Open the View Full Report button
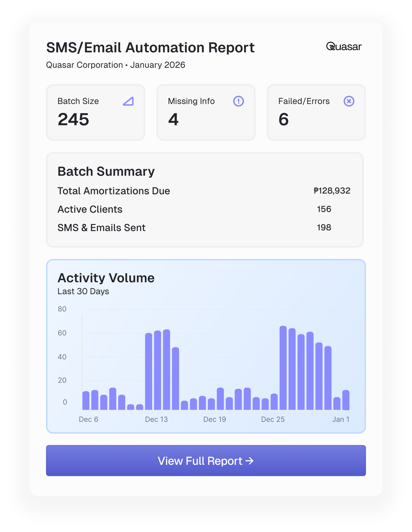Image resolution: width=412 pixels, height=532 pixels. (206, 461)
